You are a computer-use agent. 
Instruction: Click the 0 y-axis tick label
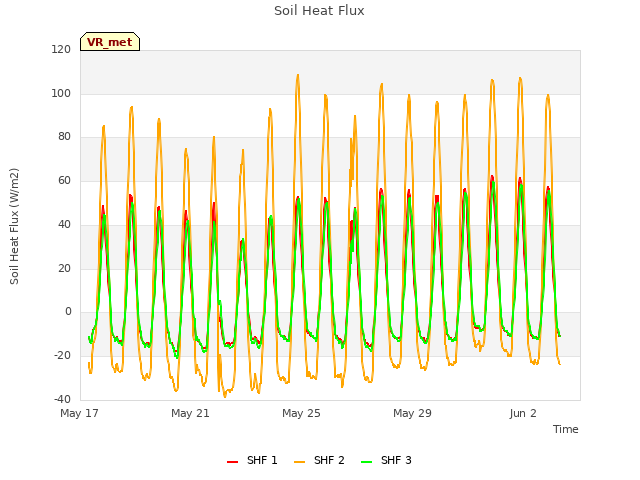click(68, 312)
